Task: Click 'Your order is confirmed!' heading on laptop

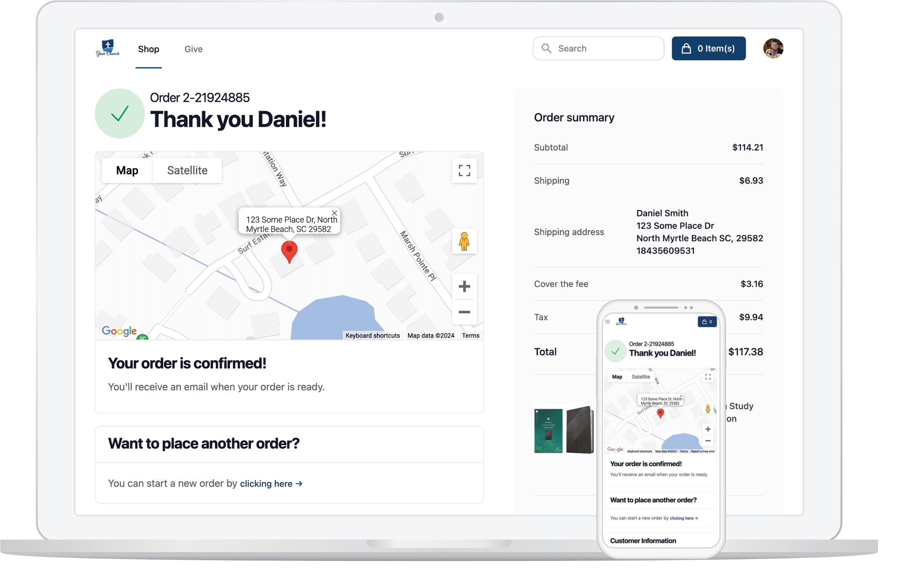Action: (187, 364)
